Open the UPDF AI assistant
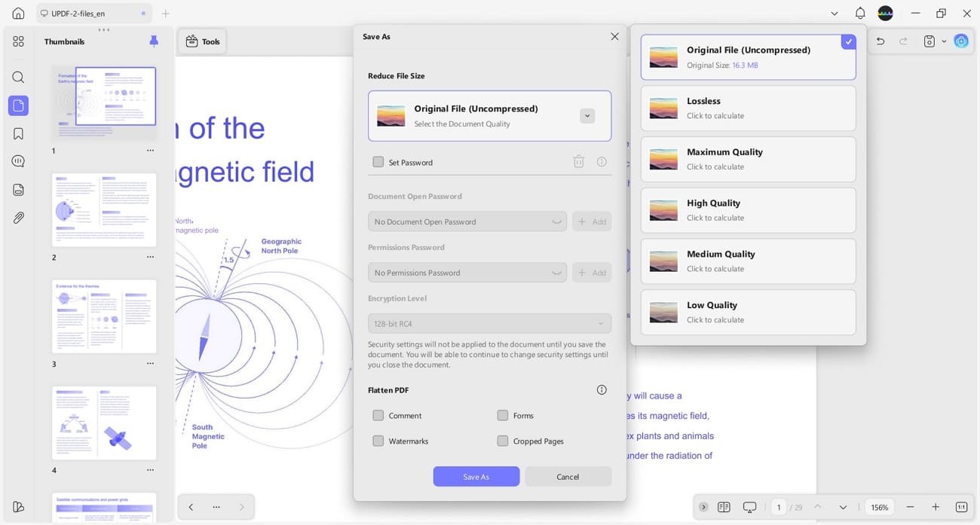 pos(960,41)
